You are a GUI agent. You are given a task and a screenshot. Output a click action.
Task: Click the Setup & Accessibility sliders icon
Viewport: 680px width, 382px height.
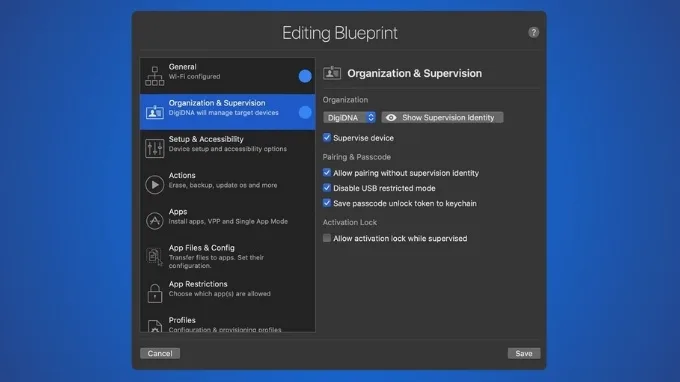tap(154, 148)
